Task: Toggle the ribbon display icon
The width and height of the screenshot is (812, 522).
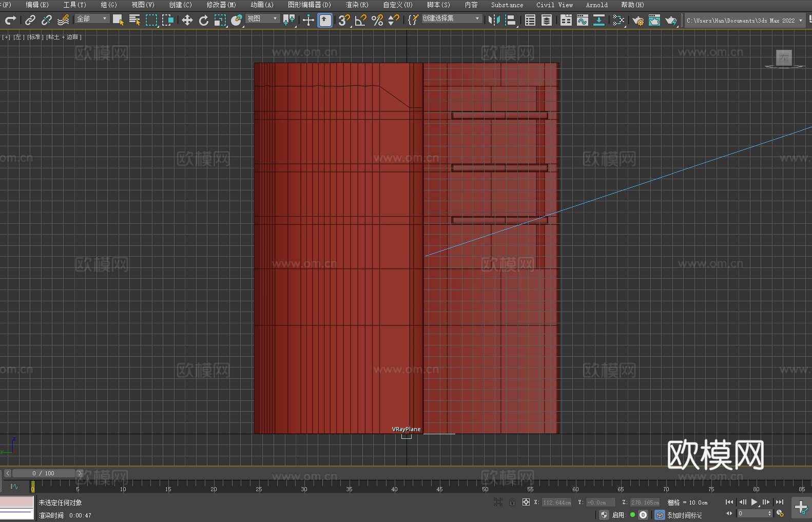Action: (566, 20)
